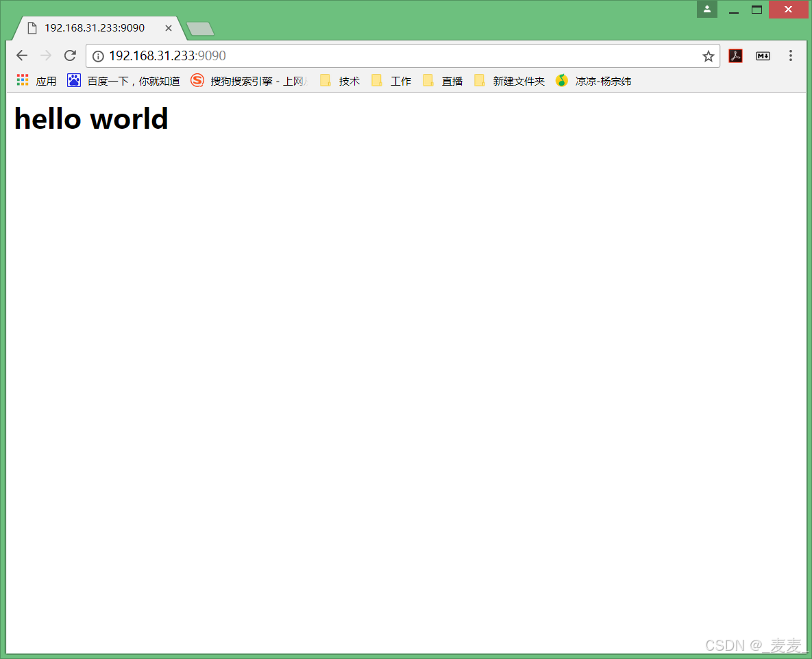Screen dimensions: 812x659
Task: Open the 凉凉-杨宗纬 bookmark
Action: tap(593, 81)
